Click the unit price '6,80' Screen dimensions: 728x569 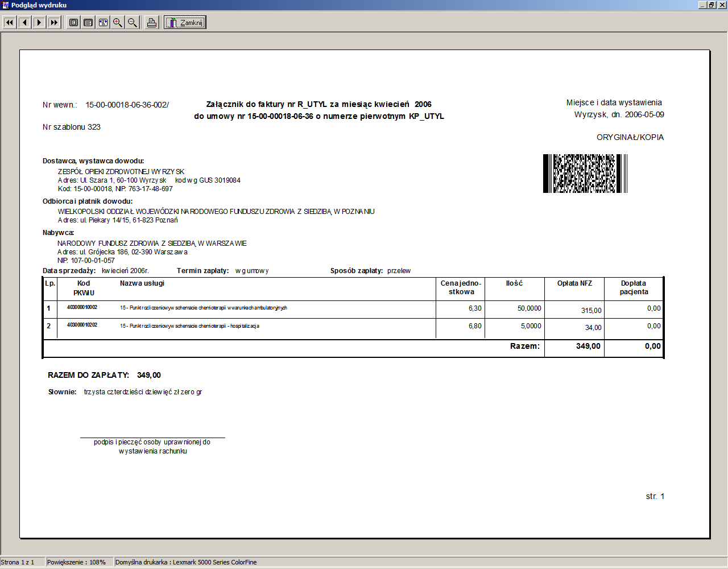[475, 325]
